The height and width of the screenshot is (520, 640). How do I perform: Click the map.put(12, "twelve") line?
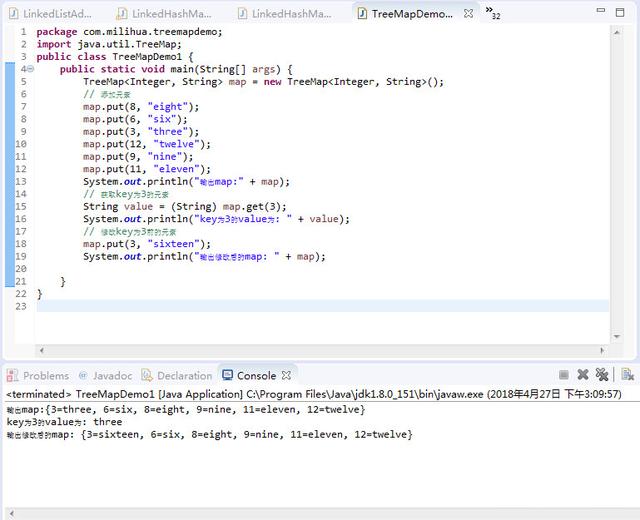click(x=147, y=144)
